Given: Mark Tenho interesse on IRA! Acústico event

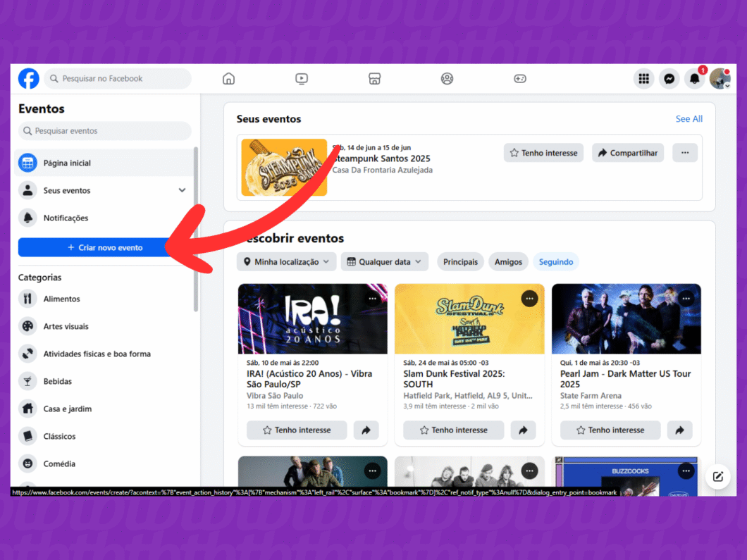Looking at the screenshot, I should click(297, 430).
